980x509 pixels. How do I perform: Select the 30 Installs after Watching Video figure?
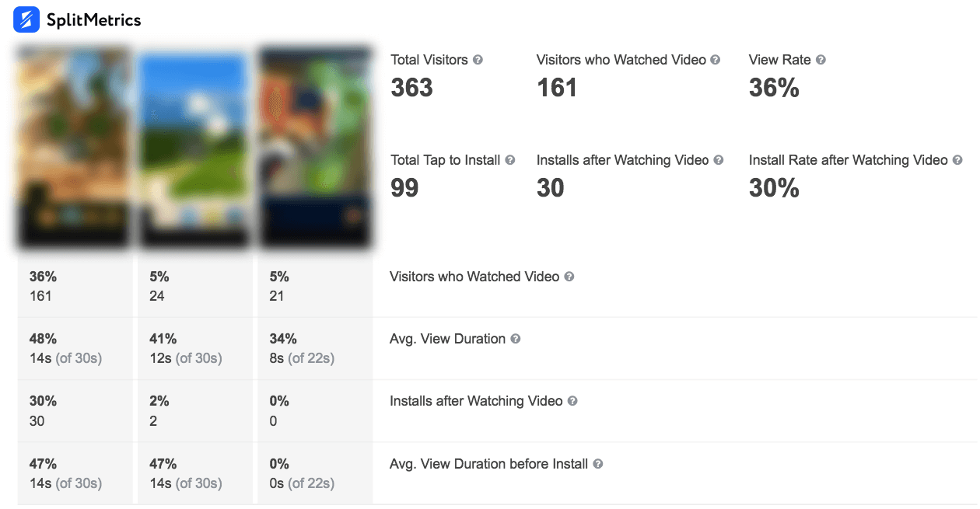coord(550,187)
